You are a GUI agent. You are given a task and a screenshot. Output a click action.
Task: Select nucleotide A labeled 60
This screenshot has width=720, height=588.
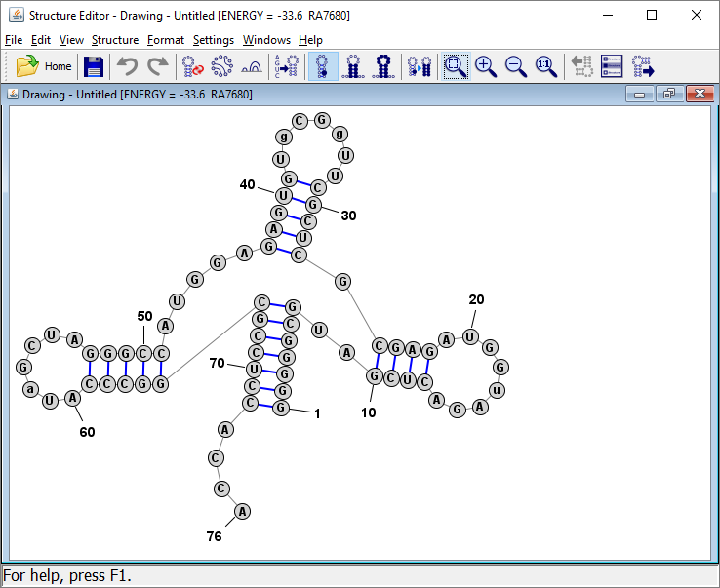click(x=72, y=398)
